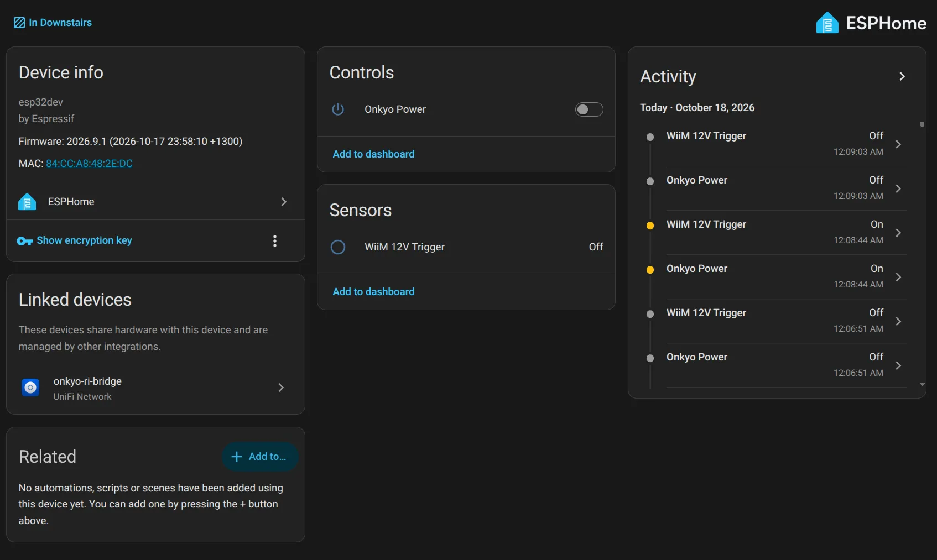The image size is (937, 560).
Task: Click the Today October 18, 2026 date header
Action: 697,108
